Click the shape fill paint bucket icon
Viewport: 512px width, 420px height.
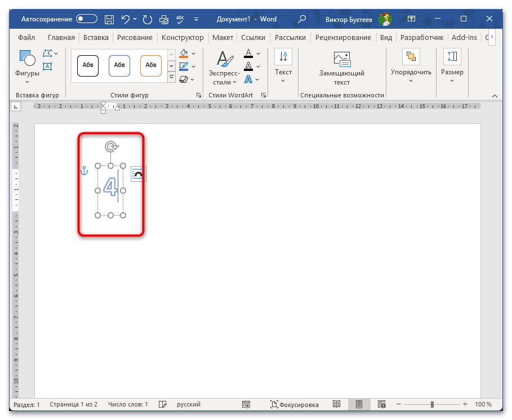184,53
